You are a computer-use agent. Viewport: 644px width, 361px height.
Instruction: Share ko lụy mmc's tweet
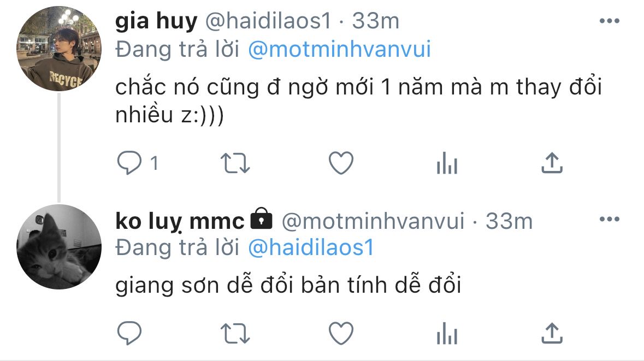[x=552, y=332]
